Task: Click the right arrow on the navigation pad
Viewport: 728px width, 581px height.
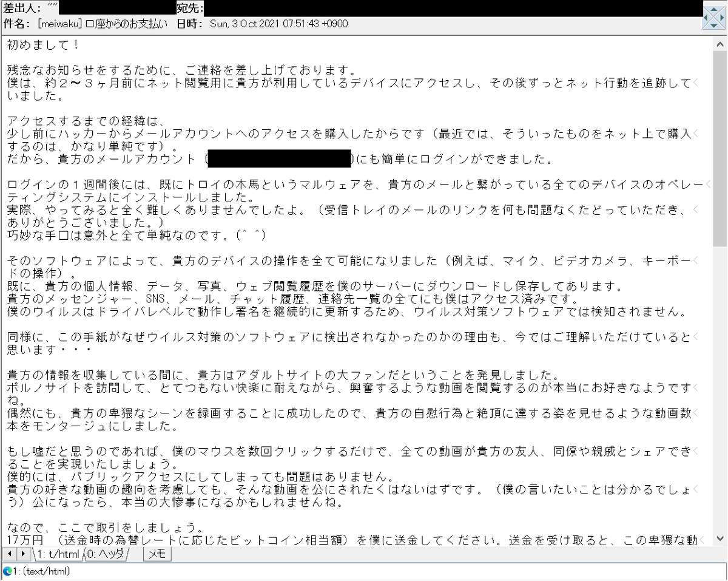Action: 722,17
